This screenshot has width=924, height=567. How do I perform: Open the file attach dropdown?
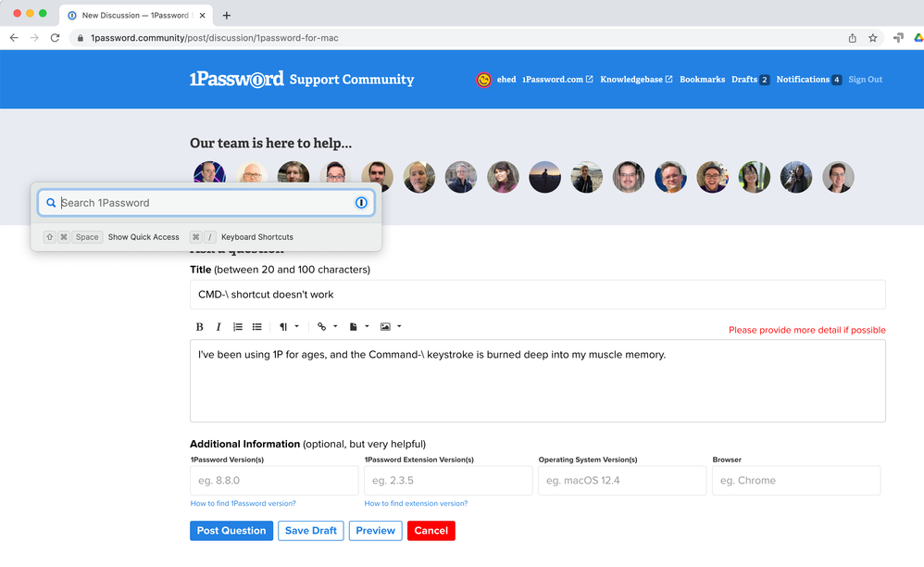359,326
